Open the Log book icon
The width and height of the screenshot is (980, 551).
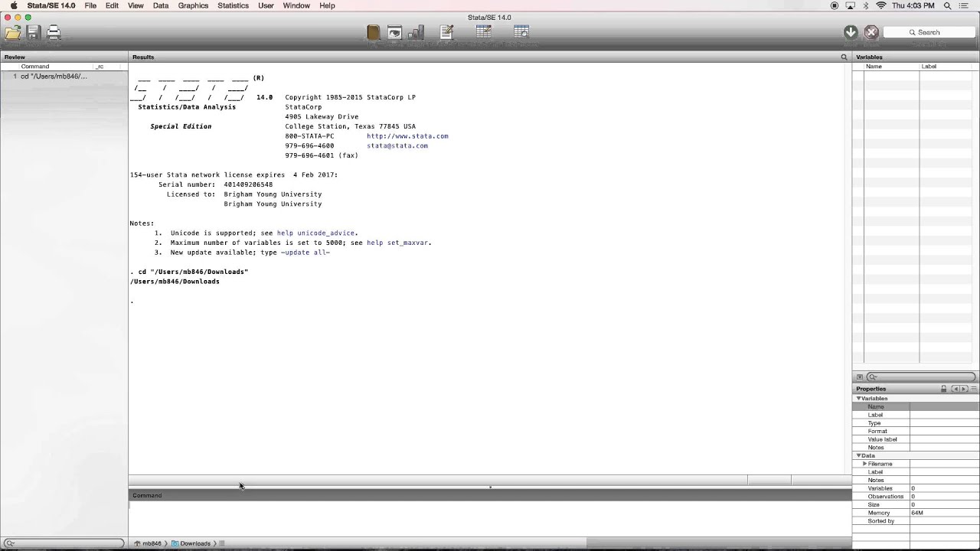pos(373,32)
